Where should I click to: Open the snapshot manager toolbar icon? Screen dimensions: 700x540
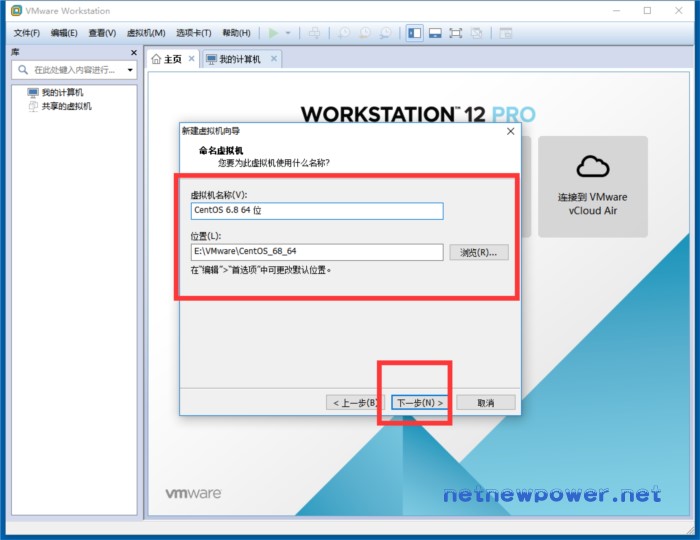coord(386,33)
